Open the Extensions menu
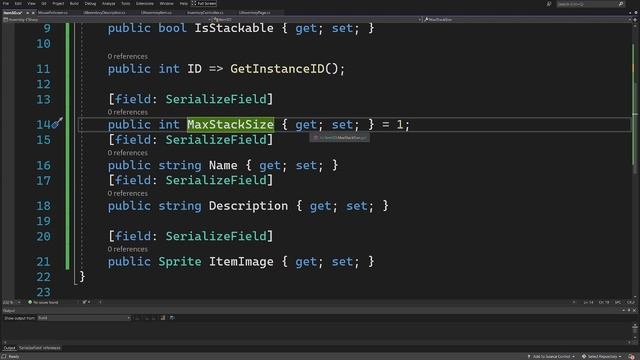Screen dimensions: 640x360 (x=144, y=4)
